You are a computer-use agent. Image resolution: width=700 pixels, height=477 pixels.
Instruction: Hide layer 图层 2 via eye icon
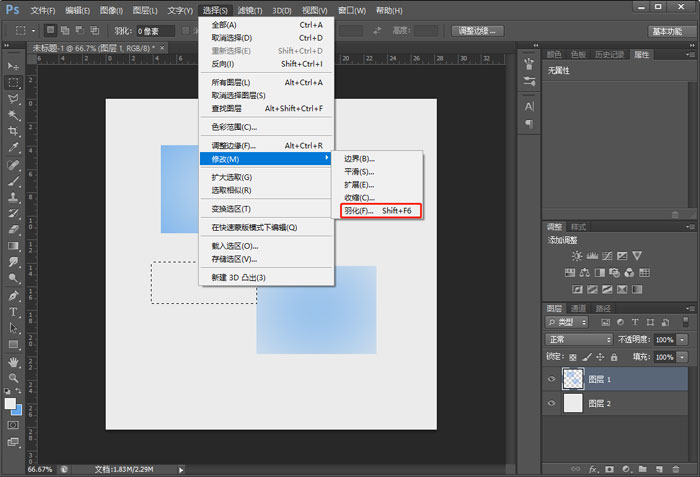click(x=551, y=403)
